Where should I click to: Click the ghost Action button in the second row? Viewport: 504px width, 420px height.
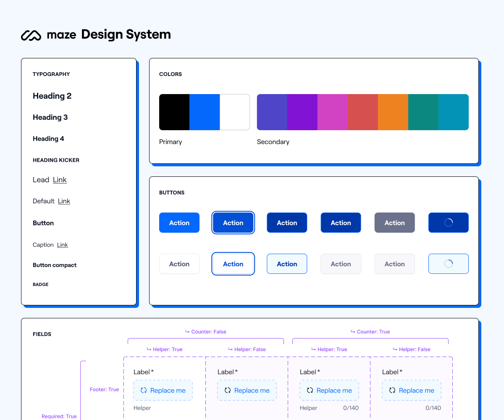tap(179, 264)
